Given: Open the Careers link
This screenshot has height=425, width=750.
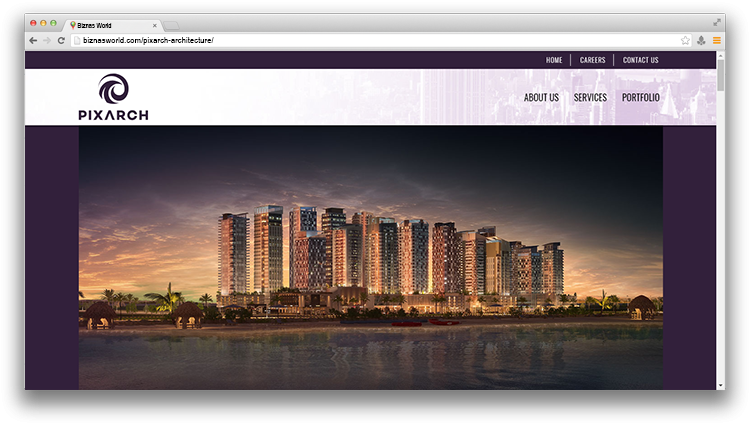Looking at the screenshot, I should click(592, 60).
